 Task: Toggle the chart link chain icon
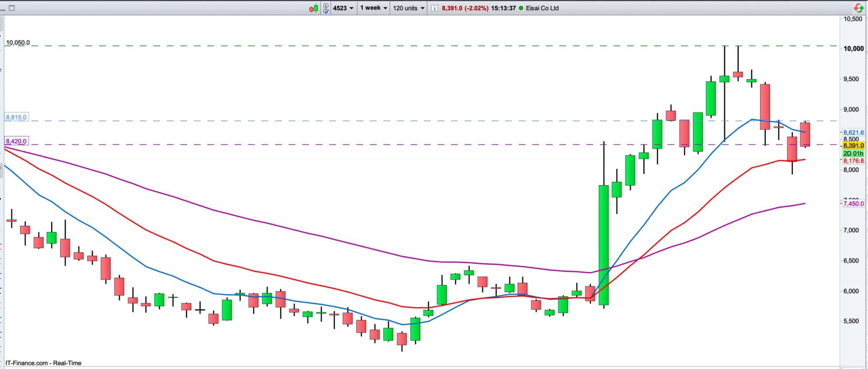click(x=326, y=8)
